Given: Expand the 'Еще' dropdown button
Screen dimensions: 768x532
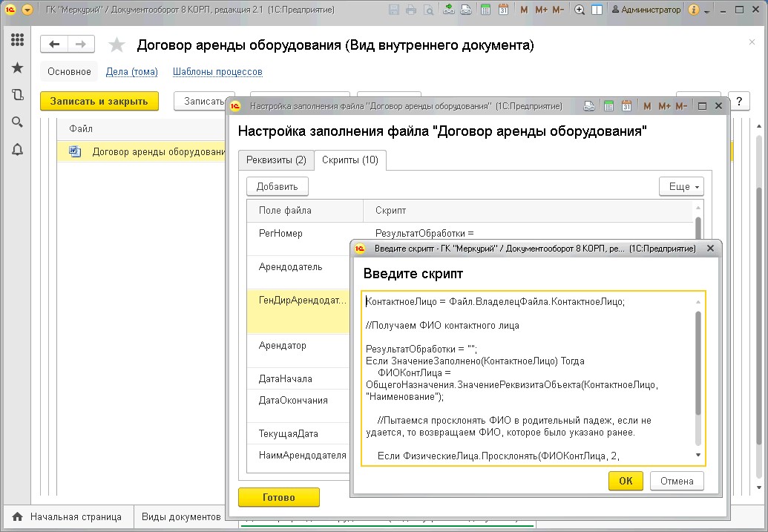Looking at the screenshot, I should pos(681,187).
